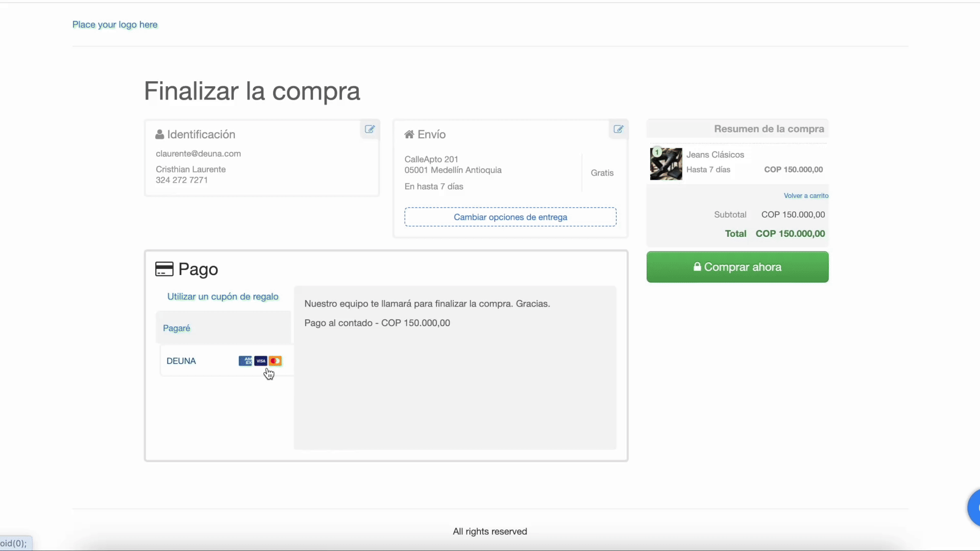Click the American Express card icon

[x=245, y=361]
